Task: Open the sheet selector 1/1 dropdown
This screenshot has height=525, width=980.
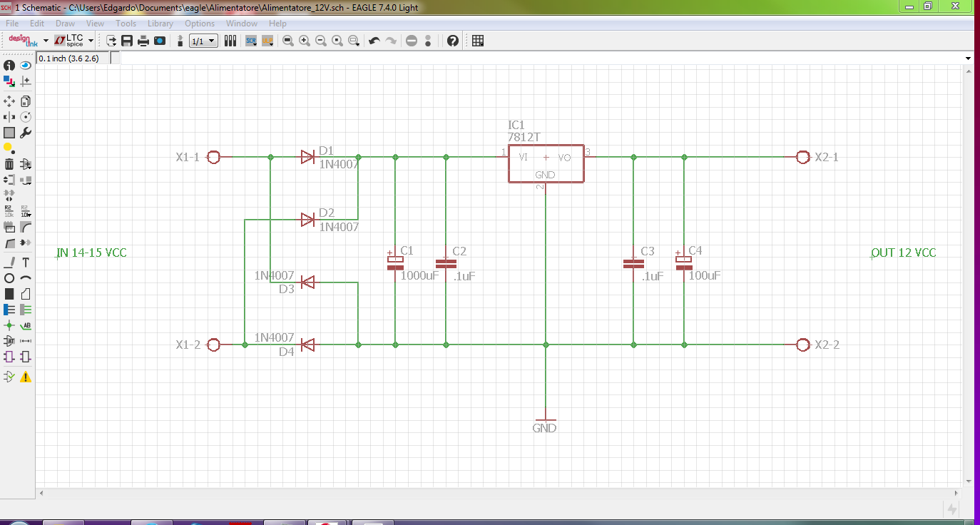Action: point(203,41)
